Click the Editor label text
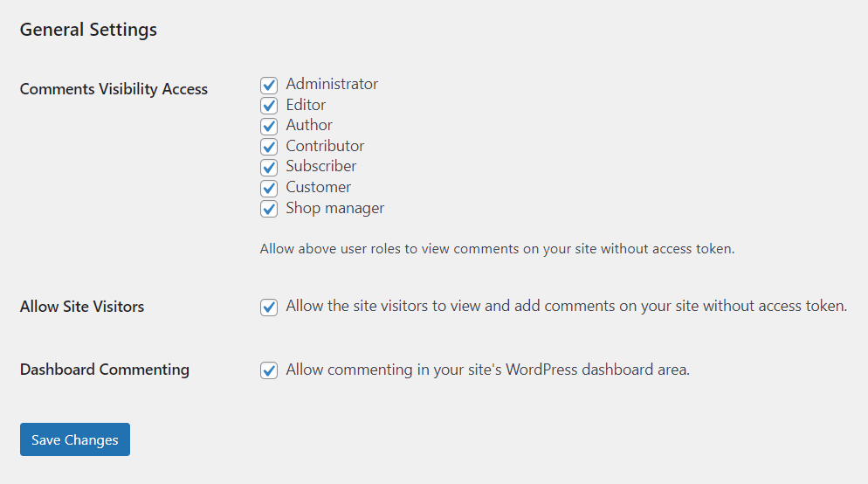Viewport: 868px width, 484px height. [306, 105]
